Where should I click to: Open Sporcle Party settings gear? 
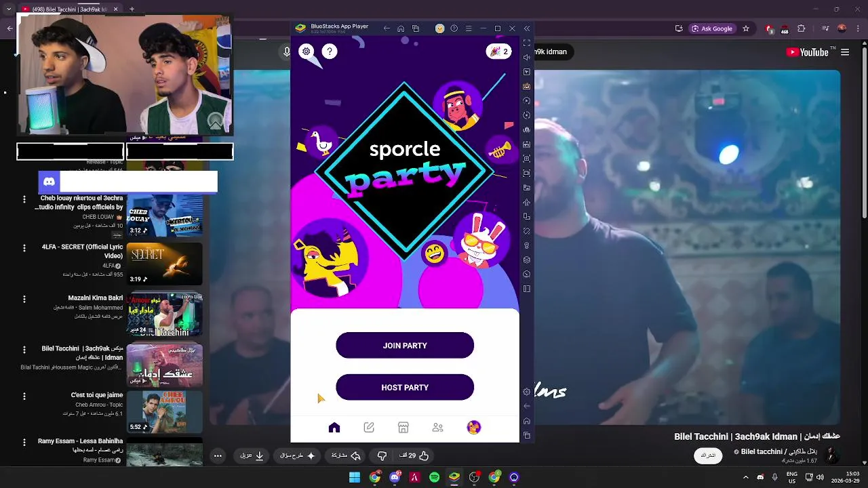(307, 51)
